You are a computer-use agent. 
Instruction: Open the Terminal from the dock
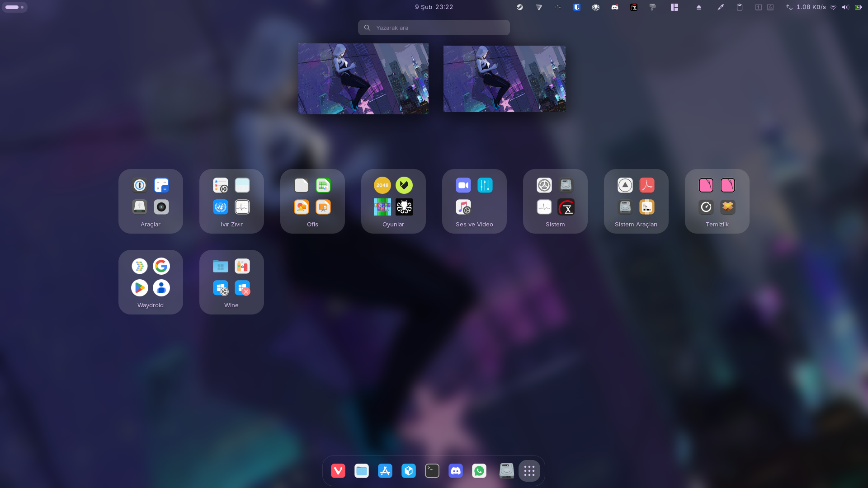[x=432, y=471]
